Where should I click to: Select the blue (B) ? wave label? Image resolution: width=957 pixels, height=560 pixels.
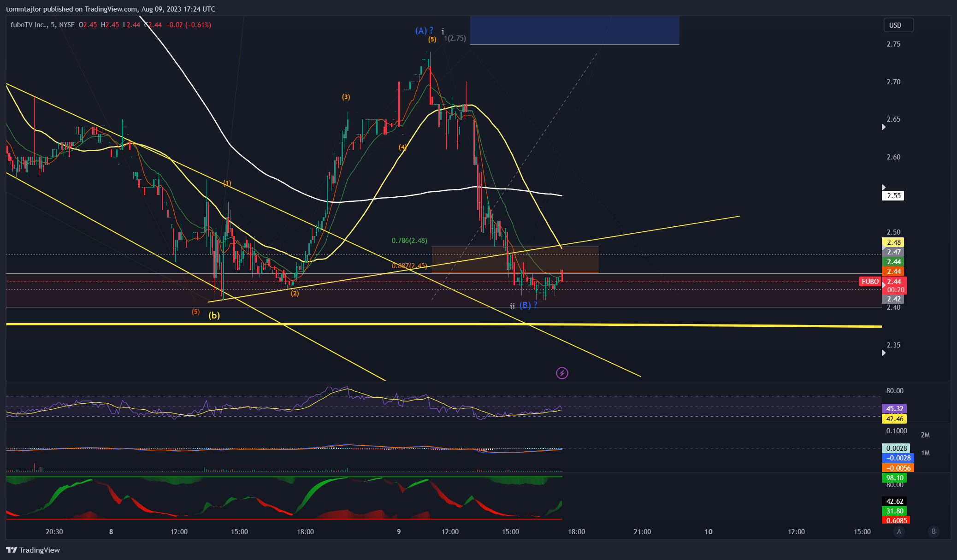click(528, 306)
